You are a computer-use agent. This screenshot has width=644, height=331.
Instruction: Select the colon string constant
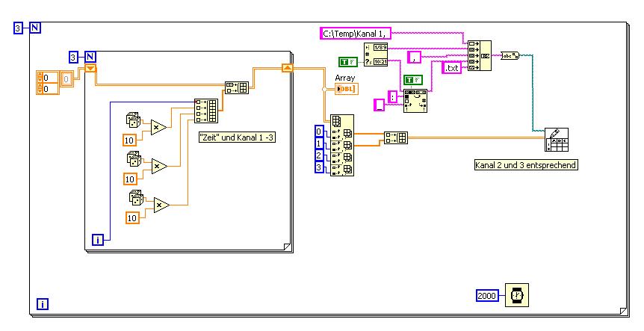pyautogui.click(x=393, y=97)
